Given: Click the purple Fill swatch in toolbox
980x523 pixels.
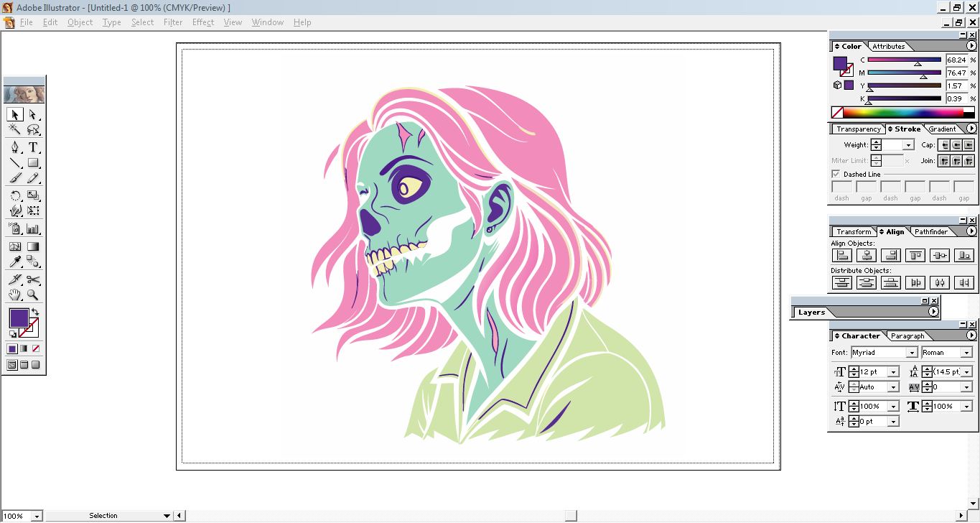Looking at the screenshot, I should [19, 318].
